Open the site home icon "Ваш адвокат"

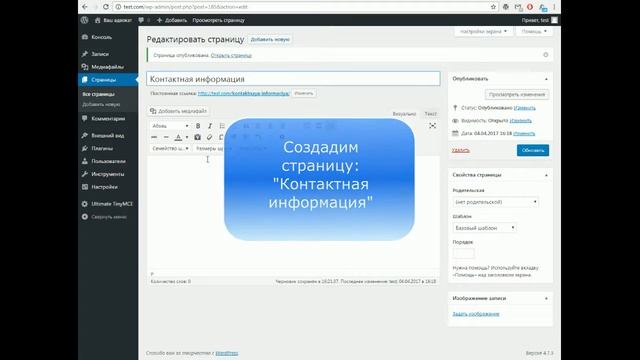pos(98,20)
